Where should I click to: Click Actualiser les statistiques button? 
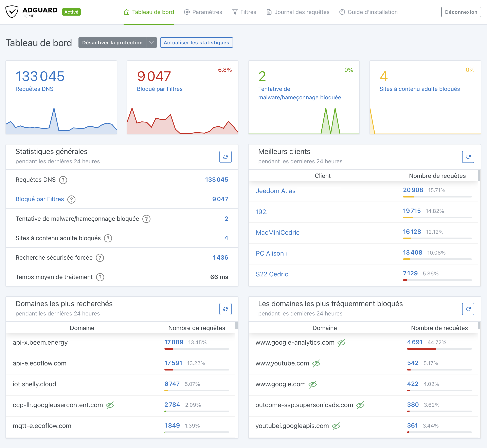point(196,43)
